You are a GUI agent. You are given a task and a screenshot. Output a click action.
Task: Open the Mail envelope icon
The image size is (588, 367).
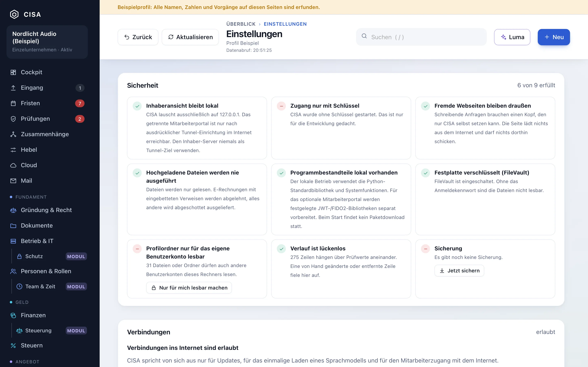(13, 181)
